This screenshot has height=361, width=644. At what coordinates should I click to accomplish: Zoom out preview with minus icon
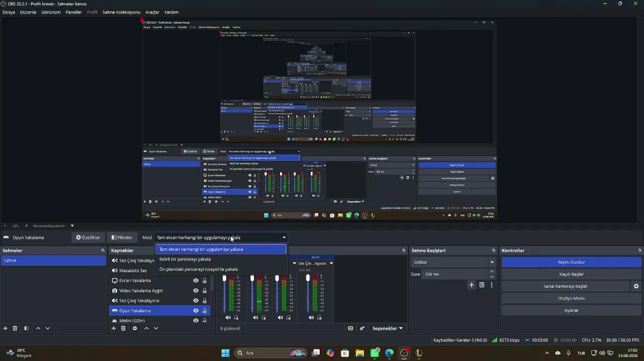5,226
